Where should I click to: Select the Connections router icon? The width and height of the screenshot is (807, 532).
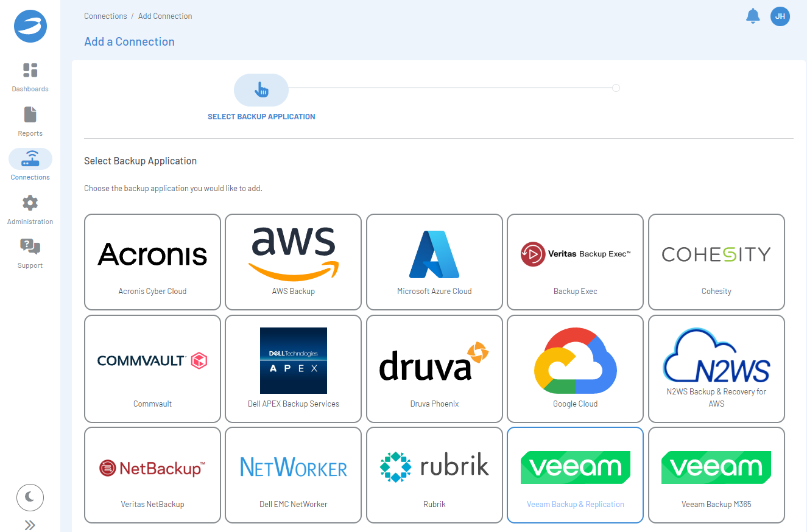click(x=30, y=159)
